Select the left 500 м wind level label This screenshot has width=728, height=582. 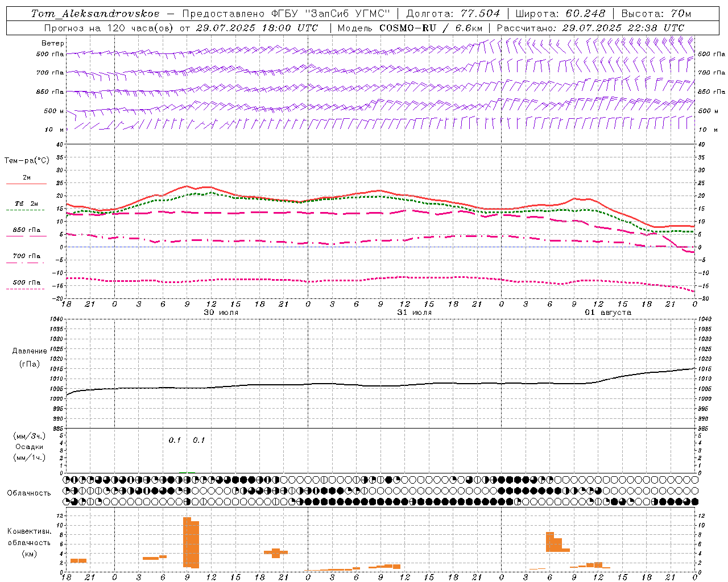pos(54,111)
